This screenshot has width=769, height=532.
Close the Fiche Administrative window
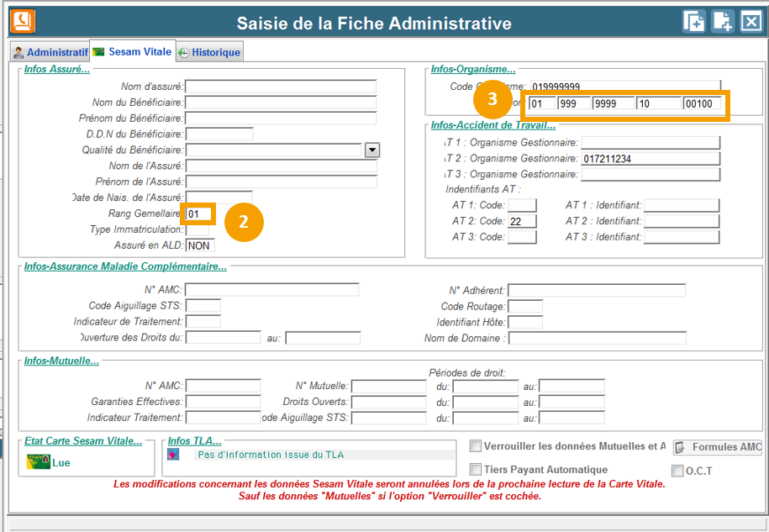point(751,22)
